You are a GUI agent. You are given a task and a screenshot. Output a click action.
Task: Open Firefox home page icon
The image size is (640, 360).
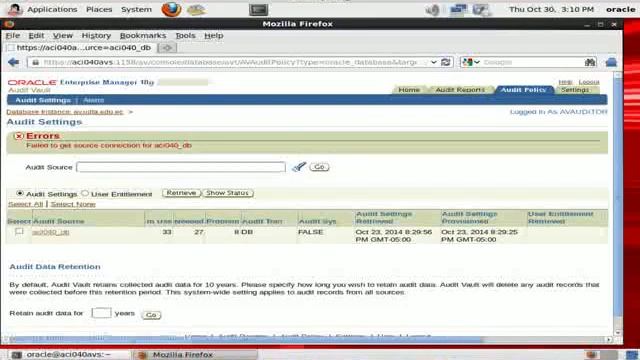(611, 62)
